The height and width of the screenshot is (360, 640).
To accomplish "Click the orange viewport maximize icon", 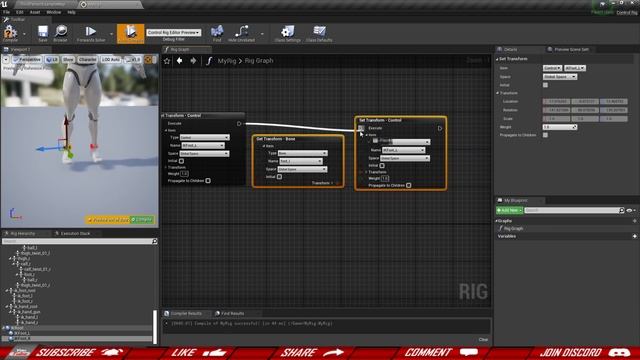I will point(148,60).
